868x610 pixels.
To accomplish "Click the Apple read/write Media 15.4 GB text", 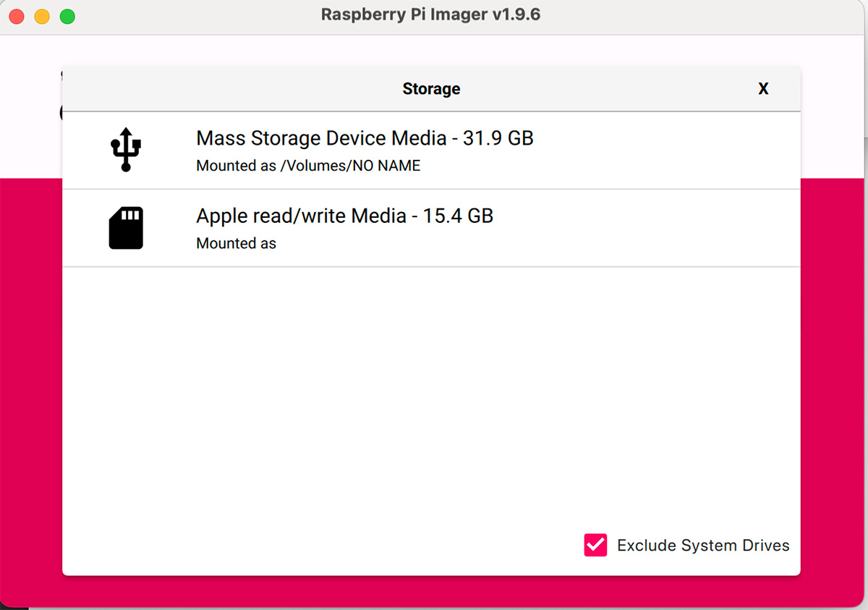I will [344, 215].
